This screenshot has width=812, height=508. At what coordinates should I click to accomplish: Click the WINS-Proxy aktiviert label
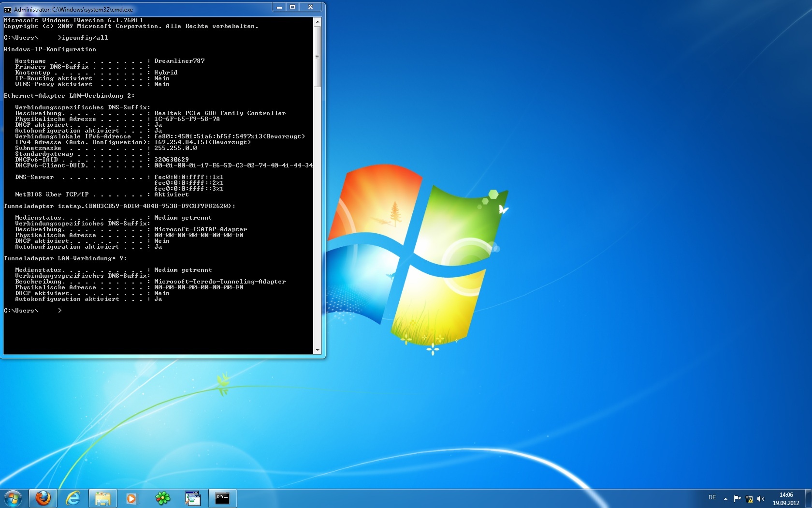coord(54,84)
